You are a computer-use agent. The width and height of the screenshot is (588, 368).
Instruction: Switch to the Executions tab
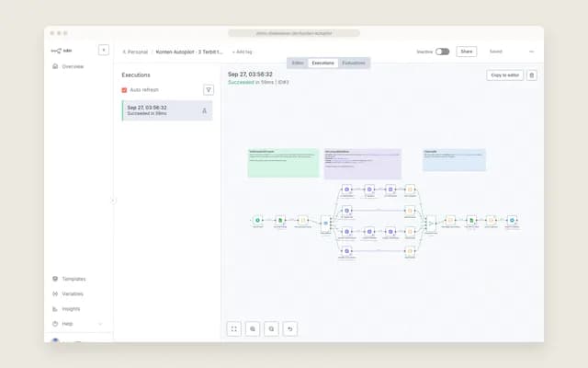(x=322, y=63)
